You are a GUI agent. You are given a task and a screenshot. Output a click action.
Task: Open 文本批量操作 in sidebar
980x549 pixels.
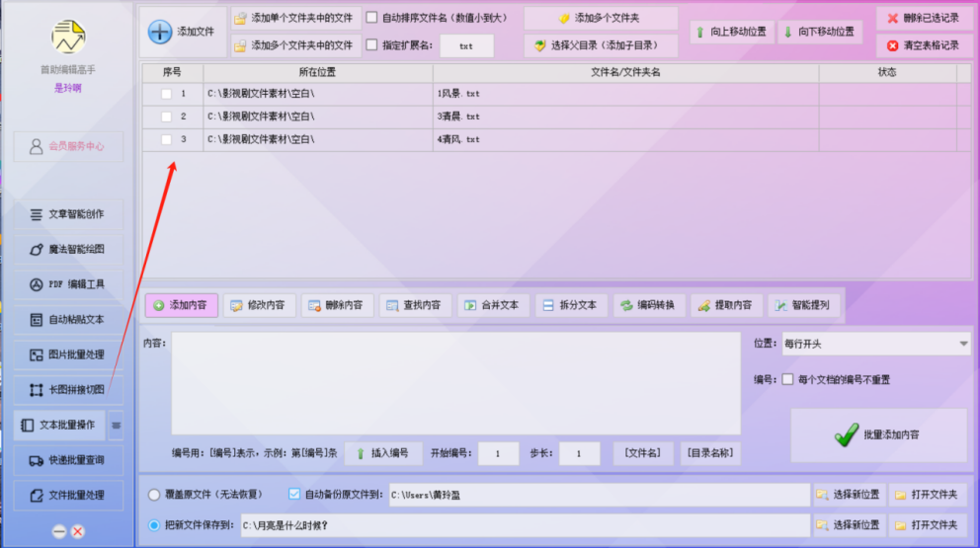(60, 426)
